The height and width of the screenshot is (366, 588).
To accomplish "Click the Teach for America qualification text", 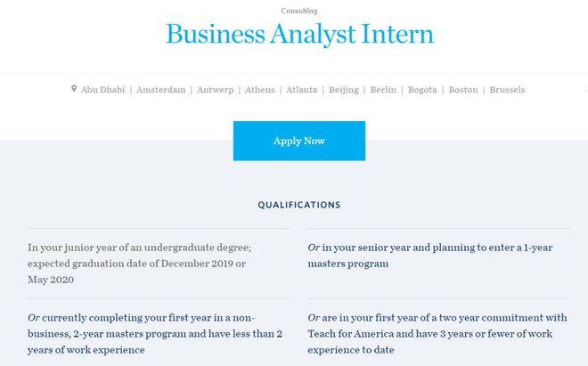I will click(437, 334).
